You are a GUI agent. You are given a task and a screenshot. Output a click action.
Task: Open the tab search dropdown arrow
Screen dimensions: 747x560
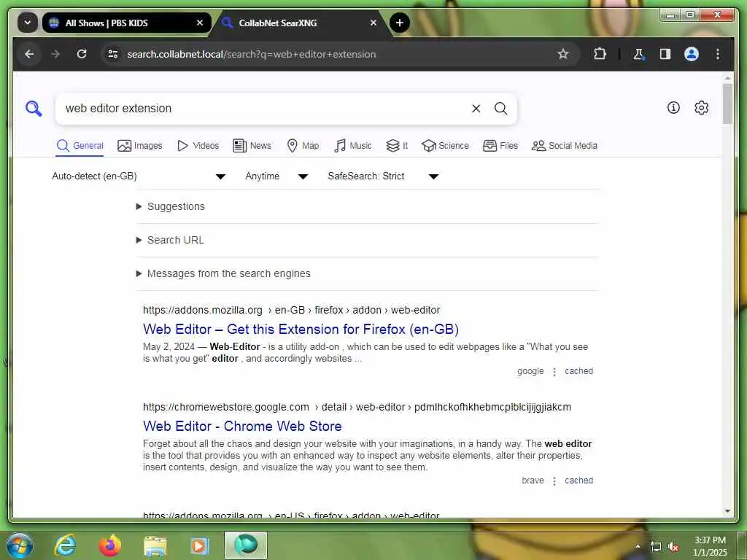pos(28,23)
